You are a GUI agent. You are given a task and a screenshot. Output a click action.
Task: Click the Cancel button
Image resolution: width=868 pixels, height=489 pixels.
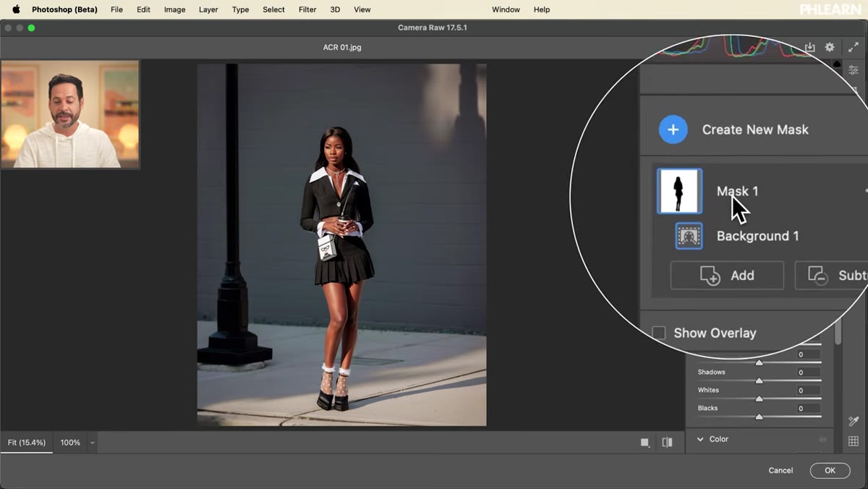(780, 470)
